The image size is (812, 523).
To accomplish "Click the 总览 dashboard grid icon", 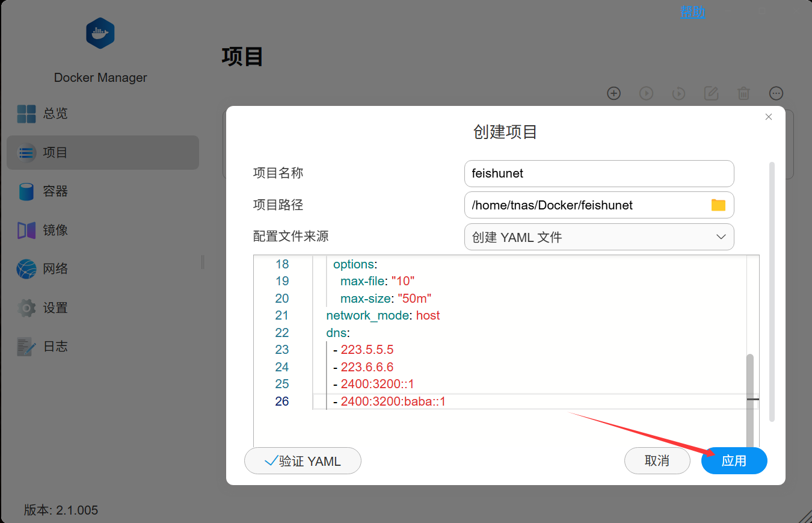I will 26,114.
